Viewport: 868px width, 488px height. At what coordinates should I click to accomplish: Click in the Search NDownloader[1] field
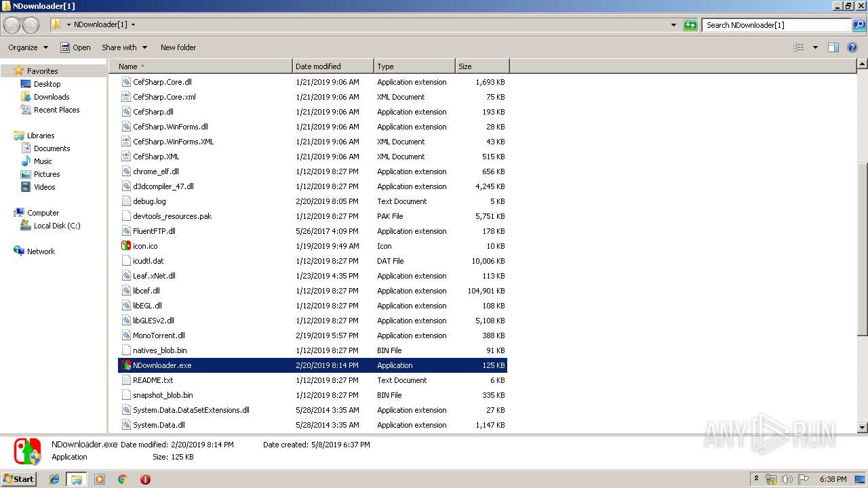[x=776, y=25]
